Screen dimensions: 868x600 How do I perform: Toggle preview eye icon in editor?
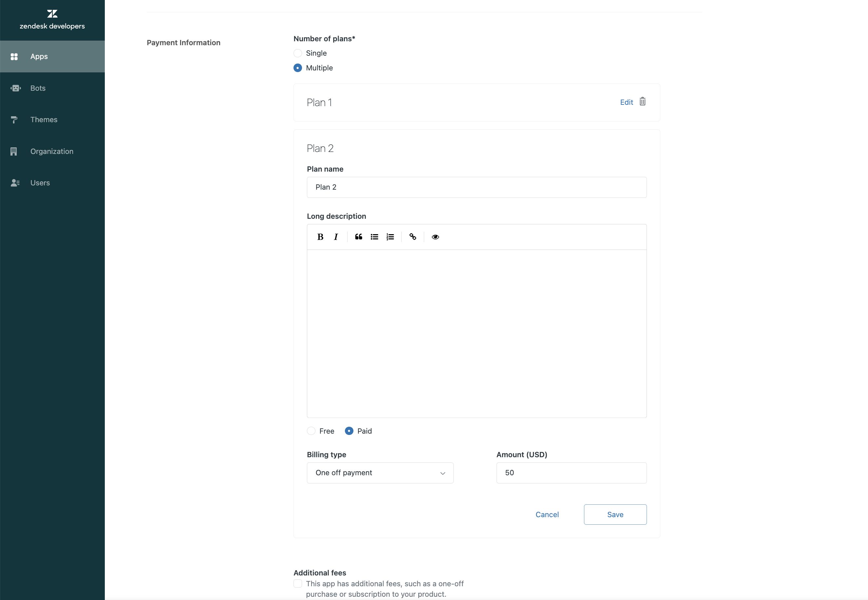pyautogui.click(x=435, y=237)
